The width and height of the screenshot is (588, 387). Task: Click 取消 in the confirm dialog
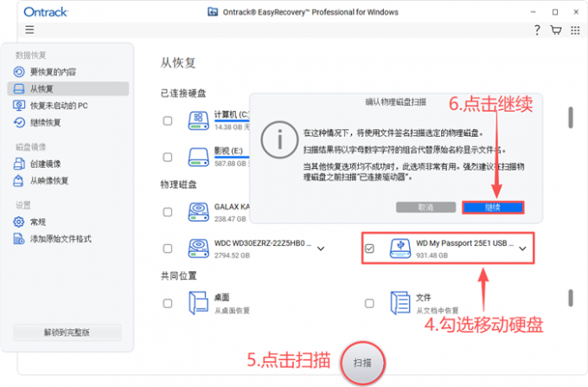(425, 207)
